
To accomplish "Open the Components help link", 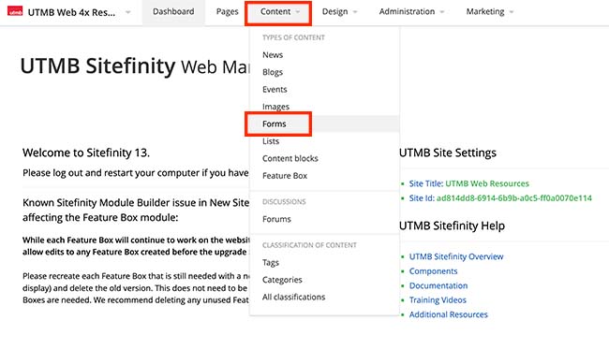I will (x=433, y=271).
